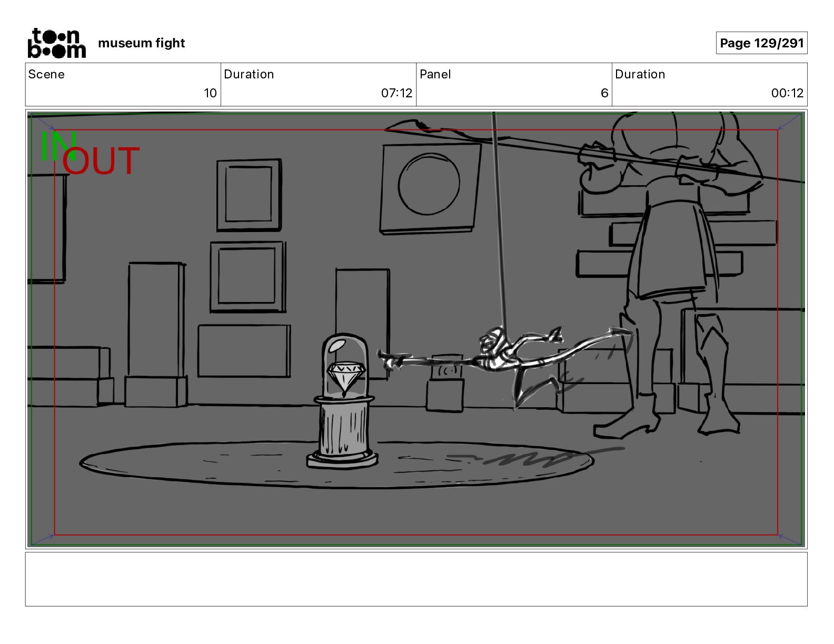Click the empty notes box below panel
The image size is (834, 644).
click(x=416, y=579)
